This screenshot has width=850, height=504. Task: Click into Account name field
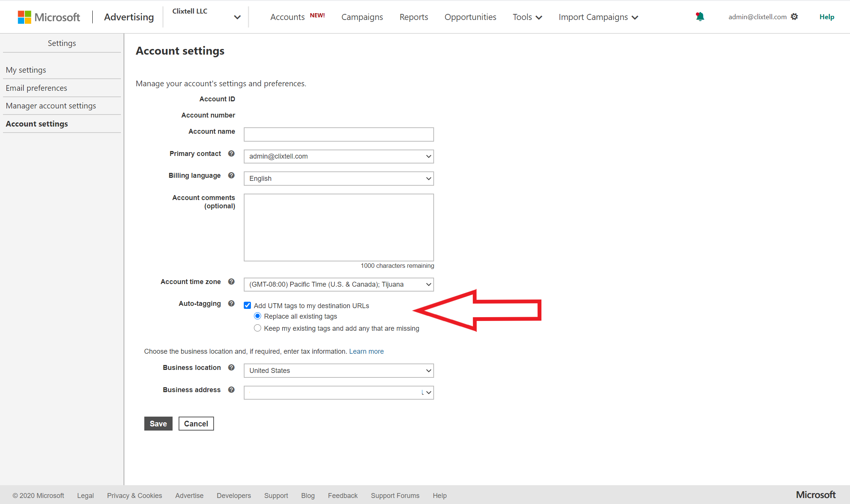coord(339,134)
